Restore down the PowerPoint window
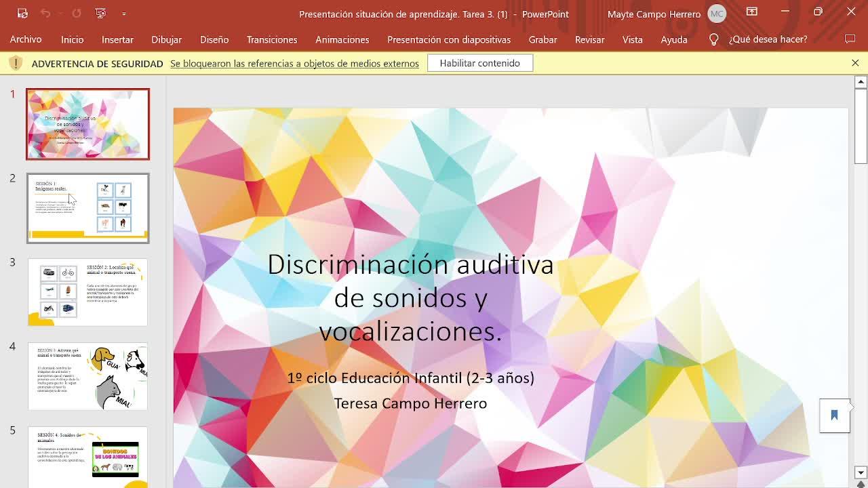The height and width of the screenshot is (488, 868). point(818,12)
